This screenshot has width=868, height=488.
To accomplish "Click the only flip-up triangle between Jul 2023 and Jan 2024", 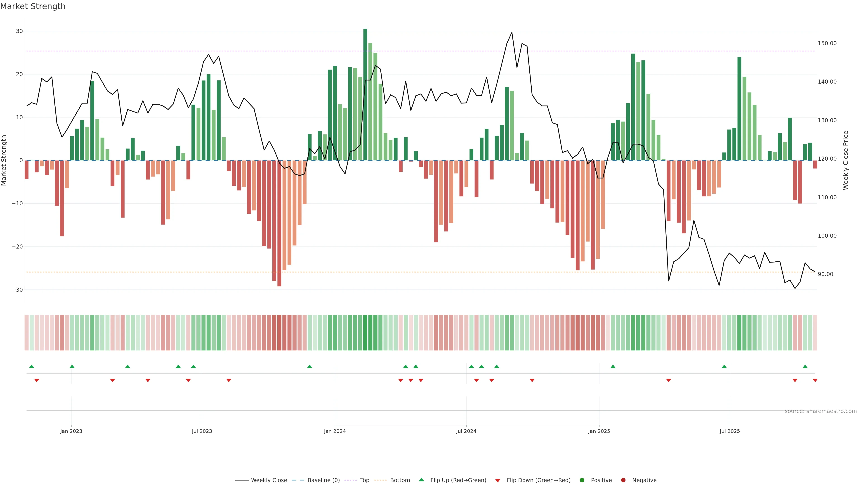I will 310,366.
